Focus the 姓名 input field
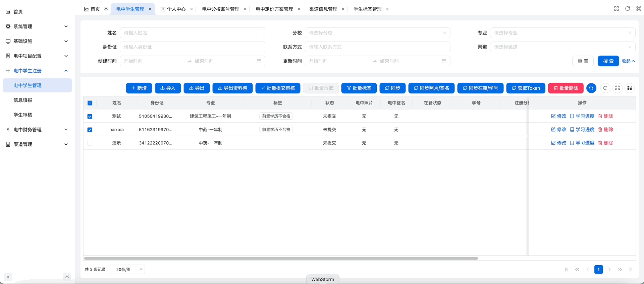The width and height of the screenshot is (644, 284). (193, 33)
